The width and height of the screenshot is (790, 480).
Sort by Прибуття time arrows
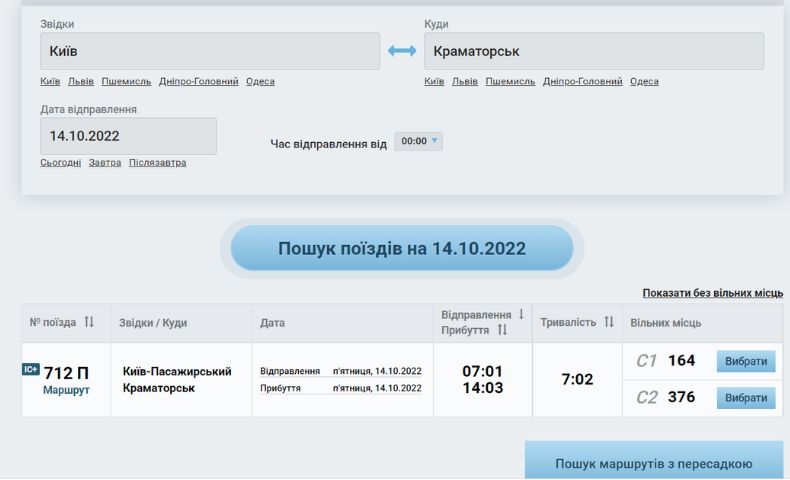click(503, 330)
